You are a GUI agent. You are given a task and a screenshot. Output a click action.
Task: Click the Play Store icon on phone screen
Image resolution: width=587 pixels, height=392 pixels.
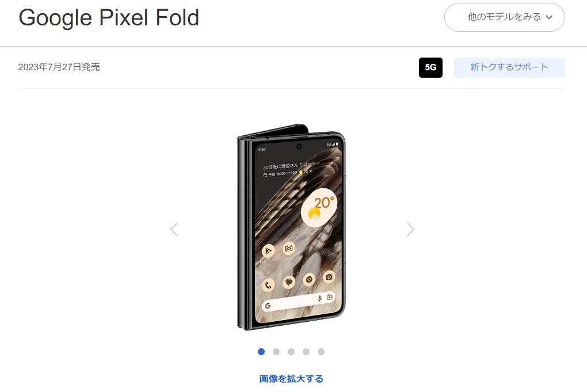pyautogui.click(x=268, y=251)
